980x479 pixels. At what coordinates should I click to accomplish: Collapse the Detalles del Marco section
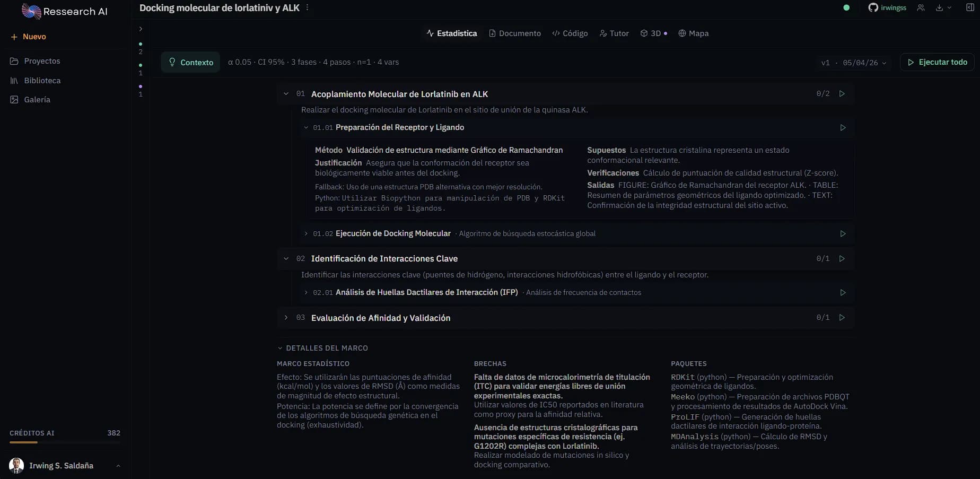point(322,348)
